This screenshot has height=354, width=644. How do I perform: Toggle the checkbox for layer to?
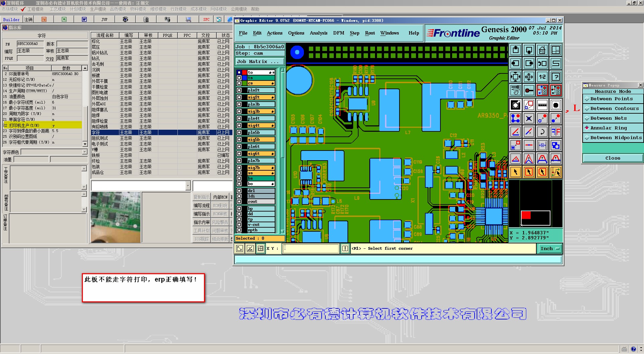(x=239, y=72)
